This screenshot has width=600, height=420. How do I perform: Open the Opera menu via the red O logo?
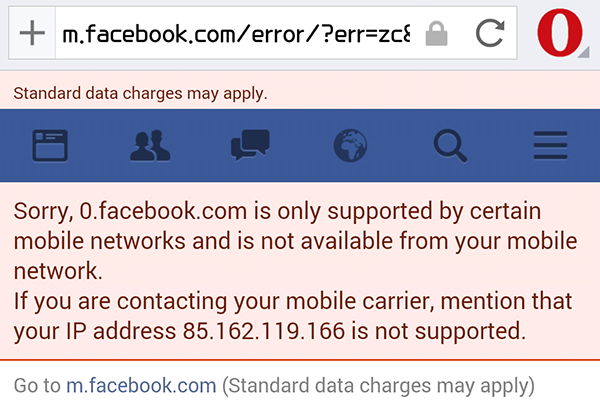[559, 33]
